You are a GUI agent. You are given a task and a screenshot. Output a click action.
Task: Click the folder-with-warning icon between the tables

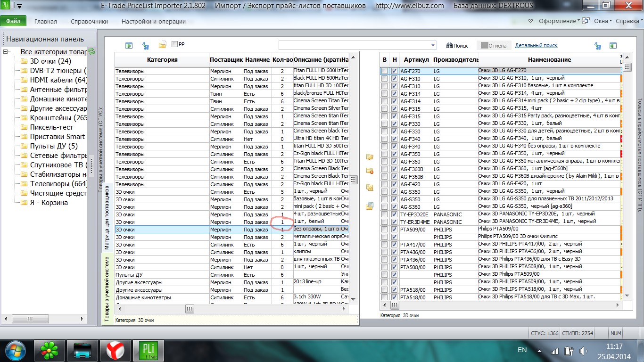tap(370, 188)
